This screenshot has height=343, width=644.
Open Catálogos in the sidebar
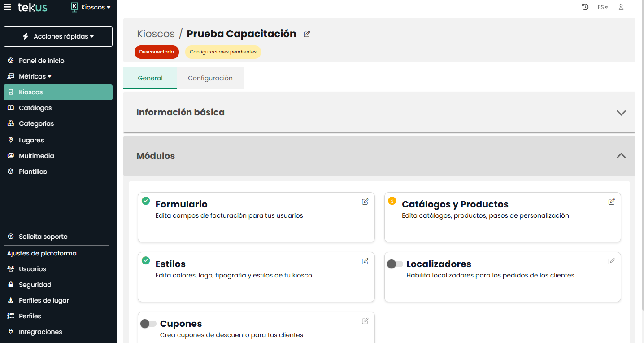35,108
